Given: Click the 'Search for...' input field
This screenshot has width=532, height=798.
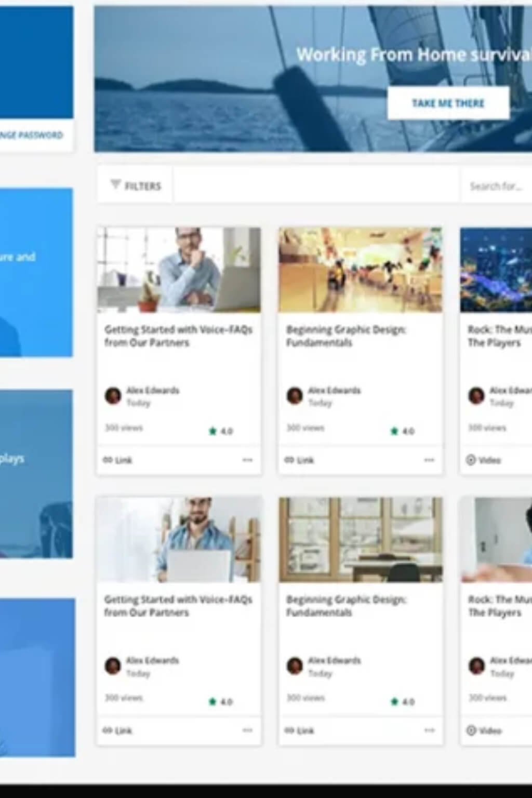Looking at the screenshot, I should click(496, 186).
